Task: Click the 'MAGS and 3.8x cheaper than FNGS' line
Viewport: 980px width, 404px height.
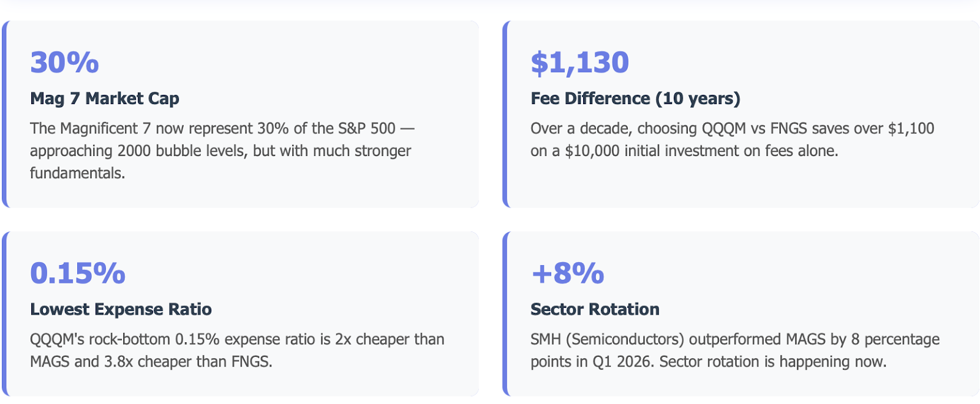Action: [x=151, y=362]
